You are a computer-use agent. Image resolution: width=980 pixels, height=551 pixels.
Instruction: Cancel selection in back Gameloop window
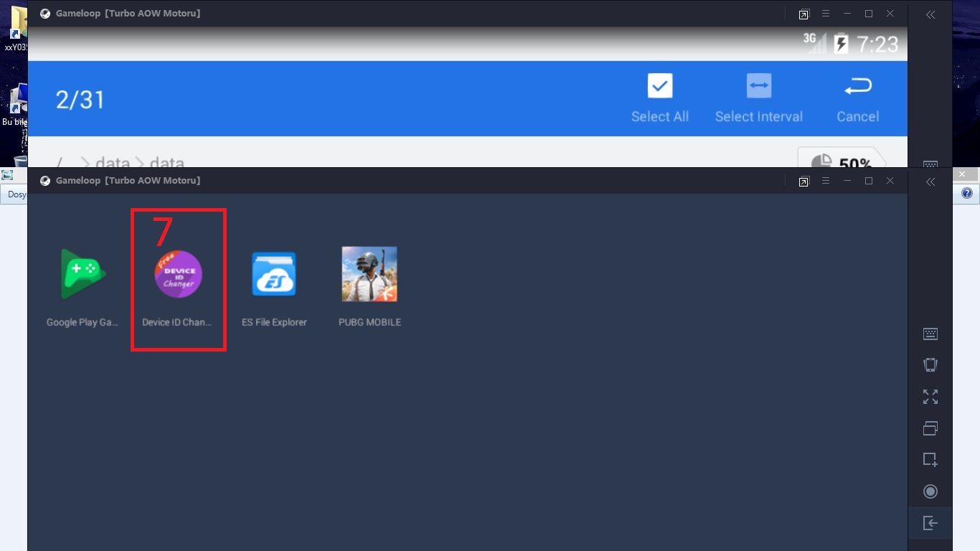[857, 98]
